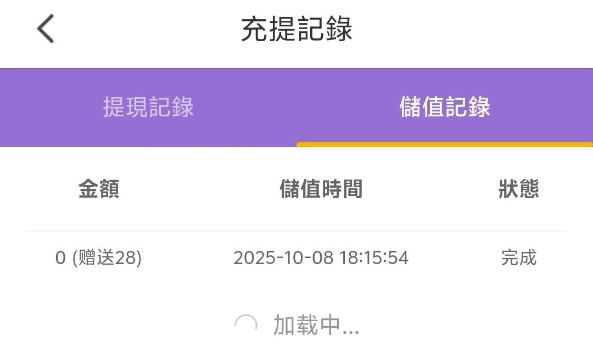Click the 儲值時間 column header
593x364 pixels.
[321, 189]
